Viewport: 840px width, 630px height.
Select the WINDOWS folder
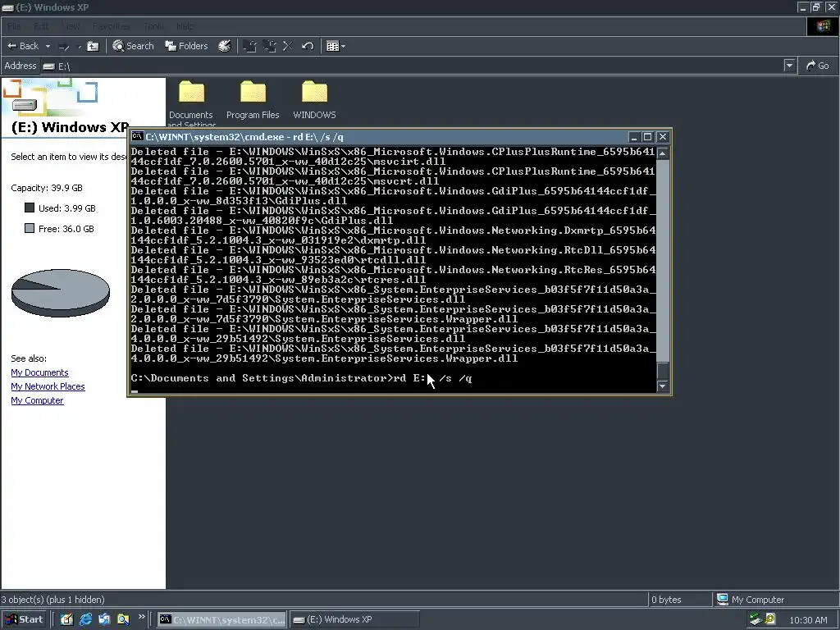pyautogui.click(x=314, y=100)
